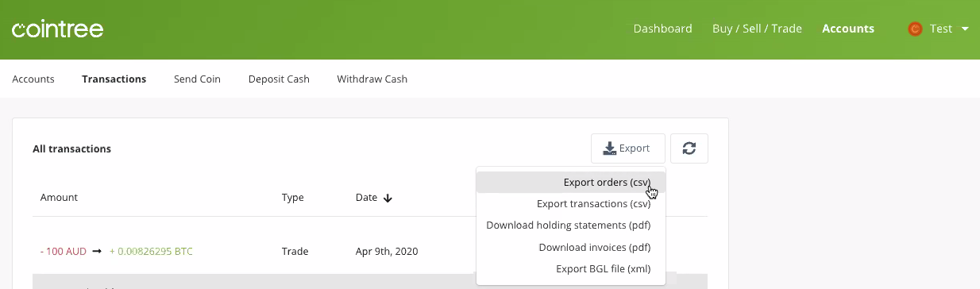
Task: Click the cointree logo
Action: tap(57, 29)
